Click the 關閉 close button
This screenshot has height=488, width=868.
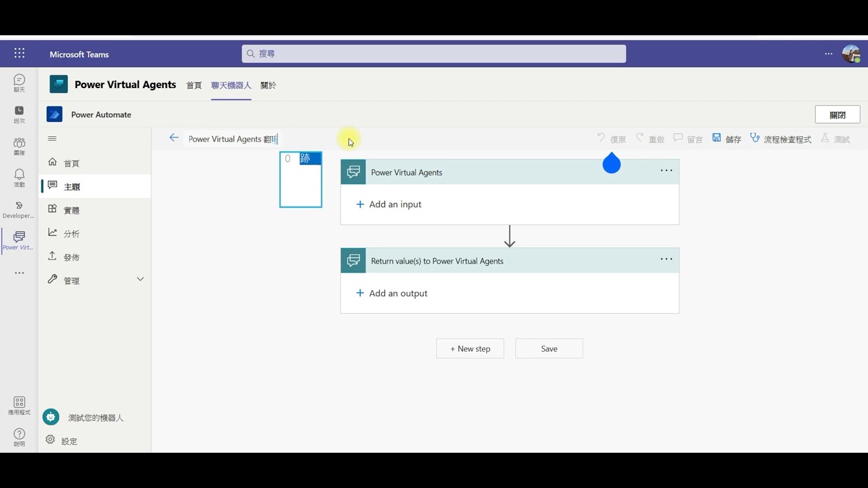click(837, 115)
